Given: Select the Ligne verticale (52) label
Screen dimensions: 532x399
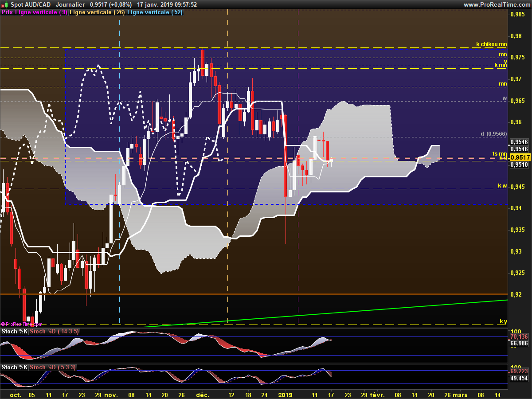Looking at the screenshot, I should [x=155, y=12].
